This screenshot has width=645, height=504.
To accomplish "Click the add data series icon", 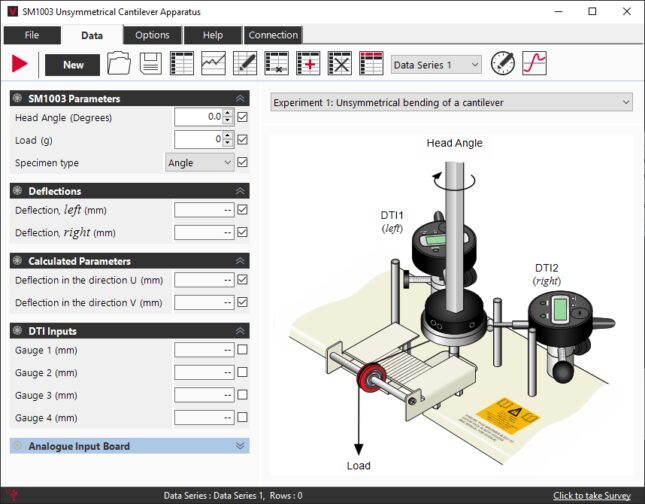I will click(x=308, y=64).
